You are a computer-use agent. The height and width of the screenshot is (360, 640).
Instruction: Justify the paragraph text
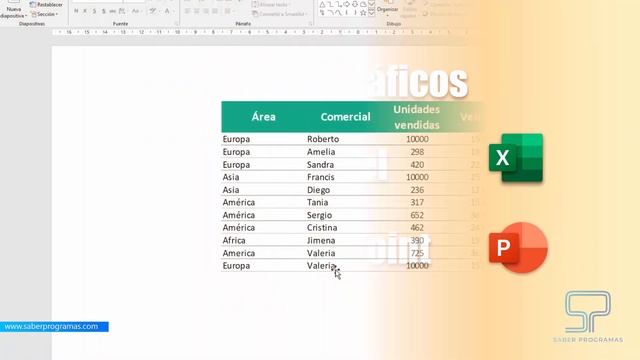[x=215, y=11]
